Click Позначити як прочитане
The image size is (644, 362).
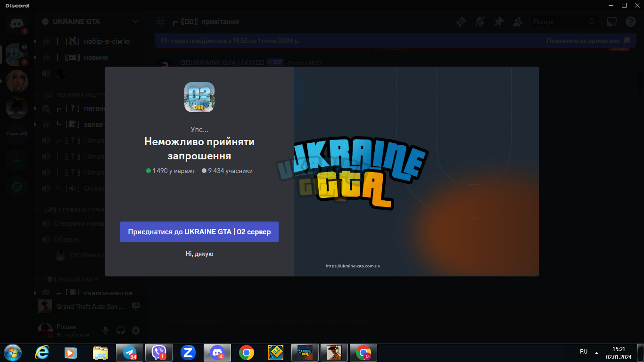tap(583, 41)
